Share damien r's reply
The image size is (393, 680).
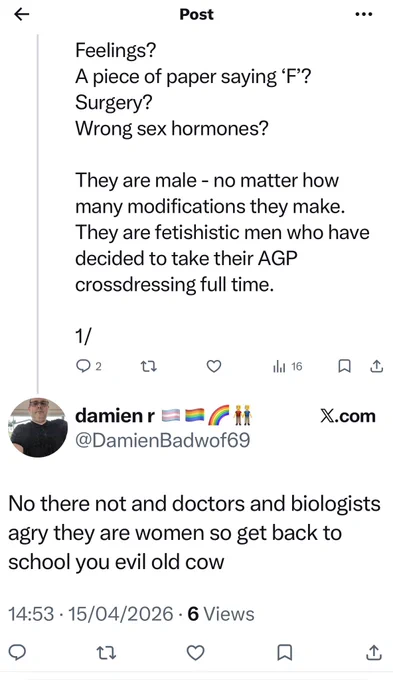point(374,652)
